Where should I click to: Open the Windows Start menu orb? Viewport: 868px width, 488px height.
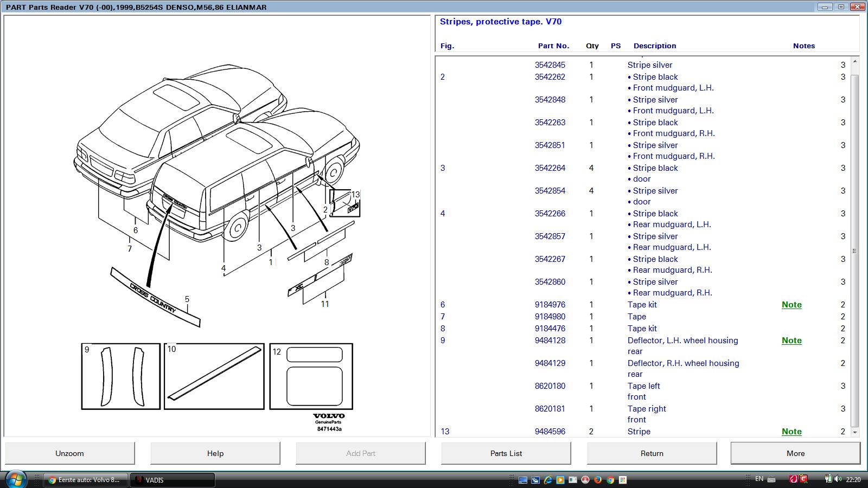[15, 479]
